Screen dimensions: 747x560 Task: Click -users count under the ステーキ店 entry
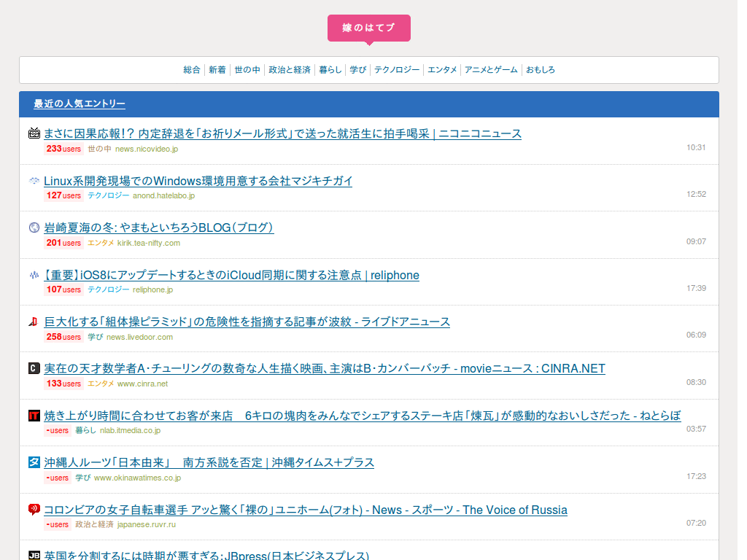click(x=57, y=430)
